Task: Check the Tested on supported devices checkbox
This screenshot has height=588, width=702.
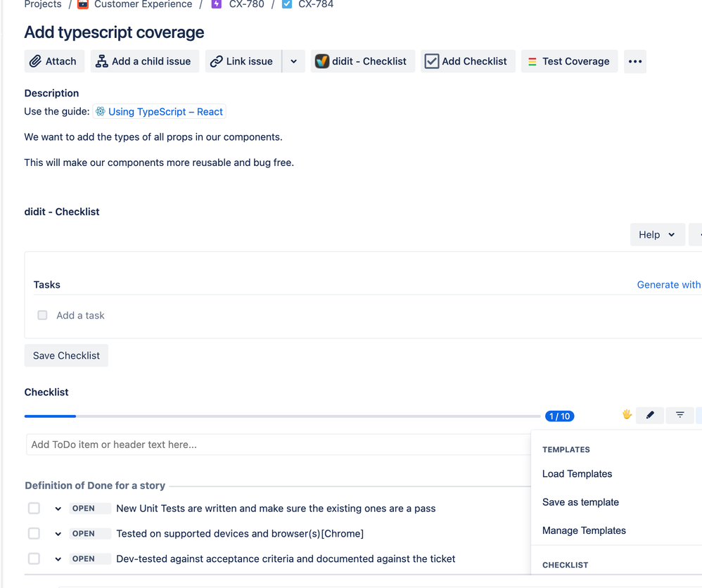Action: [x=34, y=533]
